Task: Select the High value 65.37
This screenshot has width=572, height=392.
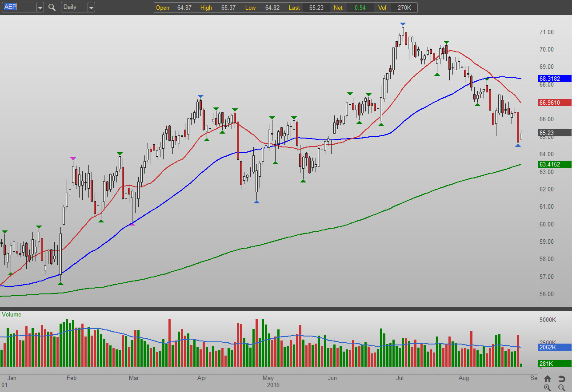Action: pos(229,8)
